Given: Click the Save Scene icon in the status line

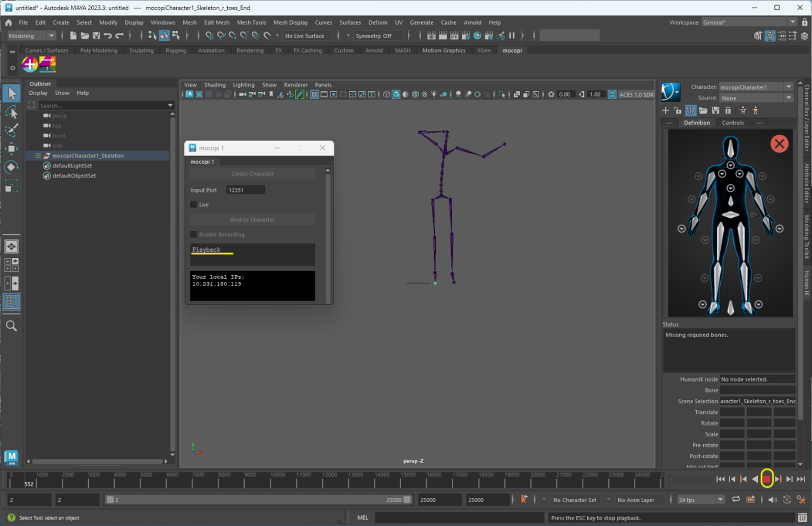Looking at the screenshot, I should click(x=96, y=36).
